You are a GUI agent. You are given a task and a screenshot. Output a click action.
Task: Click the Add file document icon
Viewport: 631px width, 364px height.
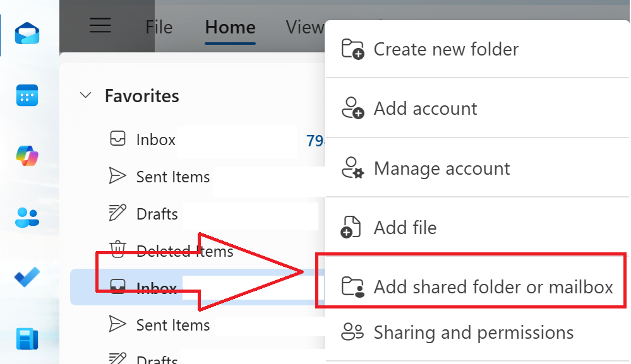click(352, 227)
